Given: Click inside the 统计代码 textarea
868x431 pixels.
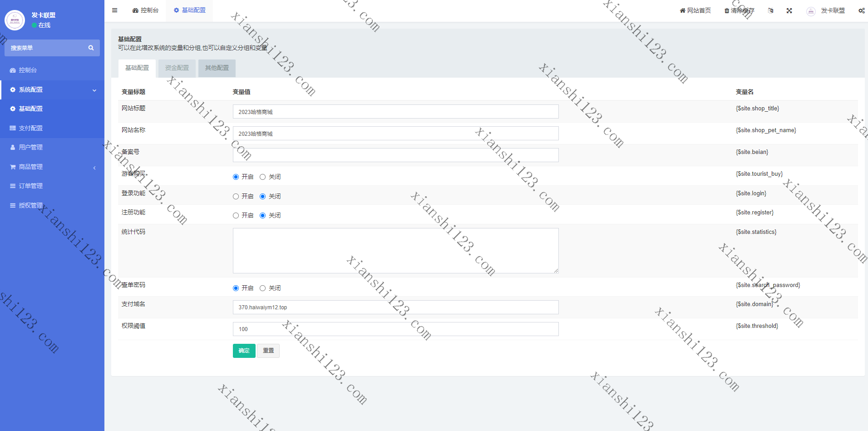Looking at the screenshot, I should [396, 251].
